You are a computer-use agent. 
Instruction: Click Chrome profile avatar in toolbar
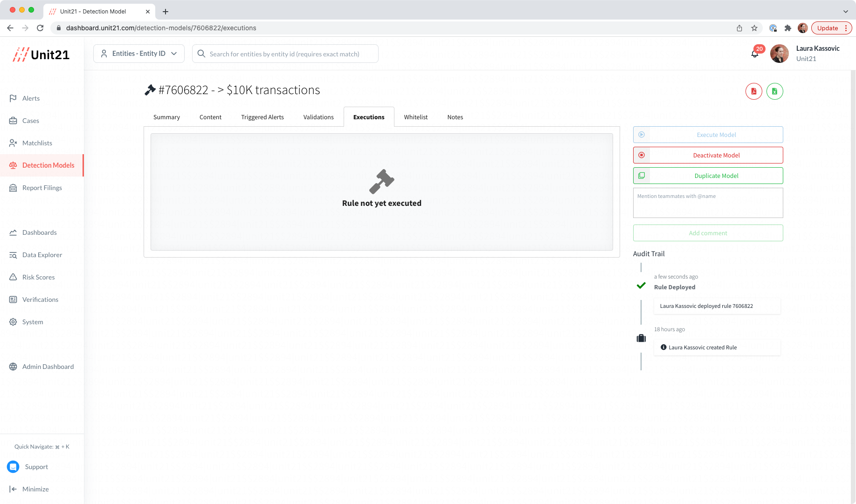point(803,28)
